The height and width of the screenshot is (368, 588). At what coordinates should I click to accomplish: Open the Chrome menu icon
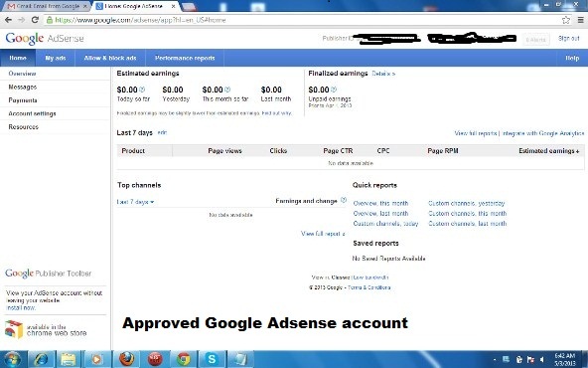[580, 20]
